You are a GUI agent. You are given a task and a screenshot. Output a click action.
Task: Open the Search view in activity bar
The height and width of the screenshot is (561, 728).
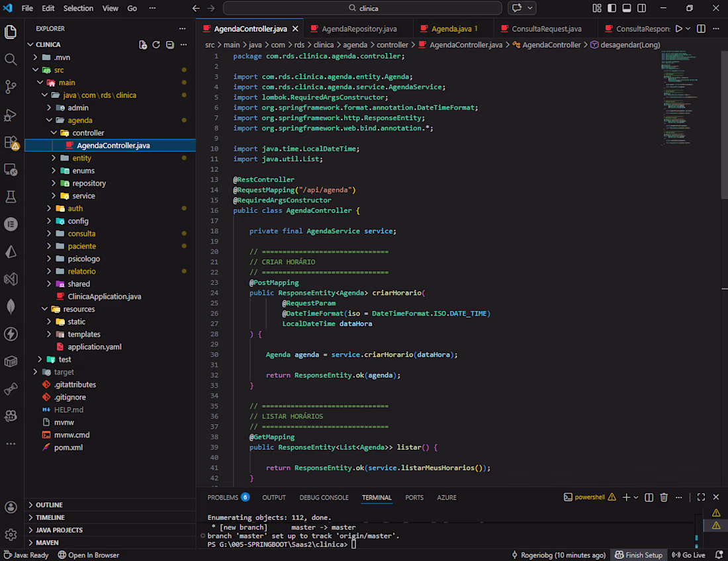pos(11,60)
